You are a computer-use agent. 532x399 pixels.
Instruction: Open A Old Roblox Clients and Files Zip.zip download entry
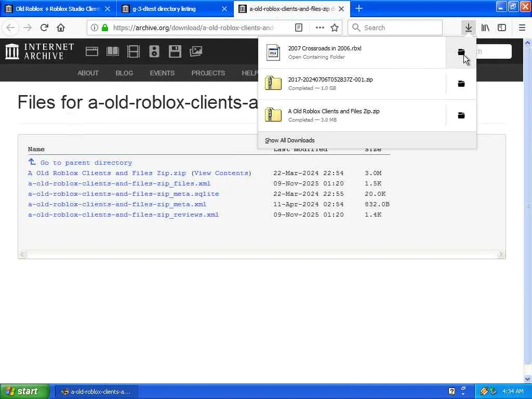352,115
